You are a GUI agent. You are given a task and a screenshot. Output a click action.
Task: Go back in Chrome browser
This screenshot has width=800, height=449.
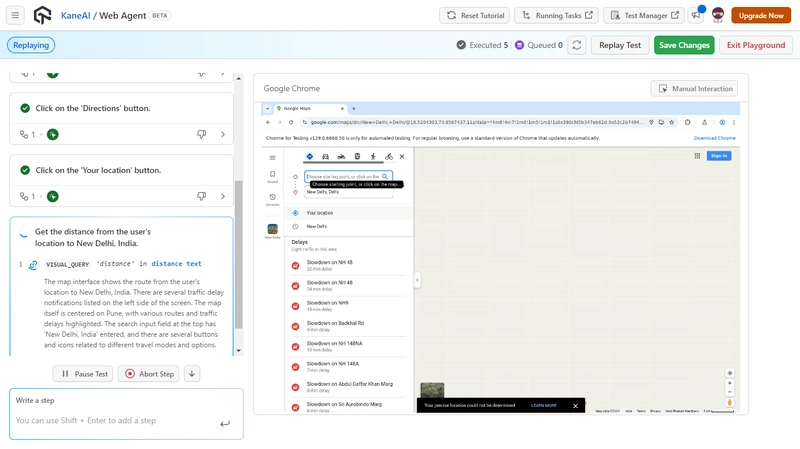pos(268,122)
